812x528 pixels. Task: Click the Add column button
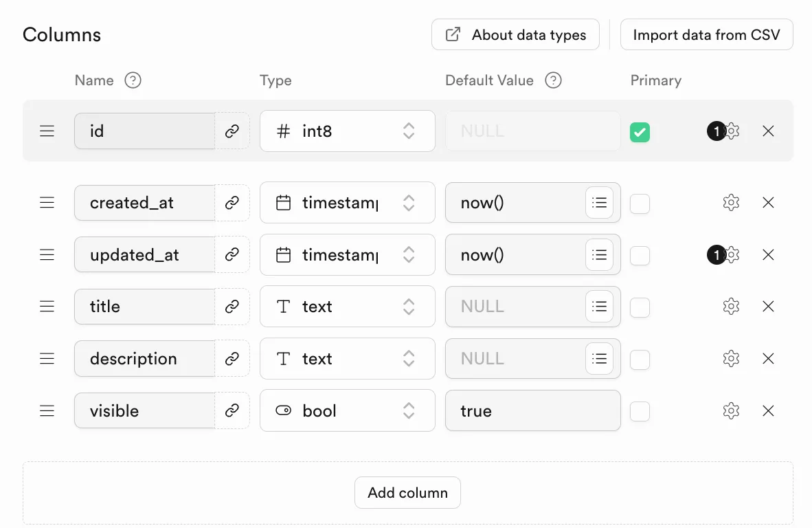[407, 493]
